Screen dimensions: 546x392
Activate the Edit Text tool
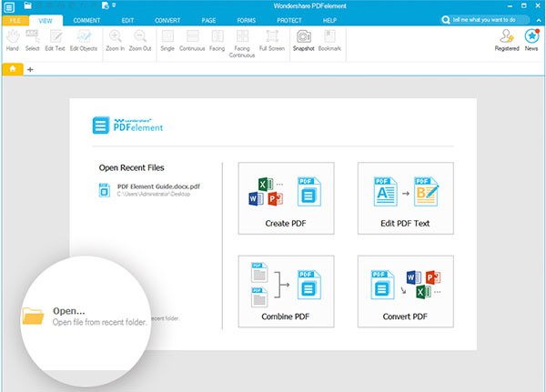(x=55, y=40)
